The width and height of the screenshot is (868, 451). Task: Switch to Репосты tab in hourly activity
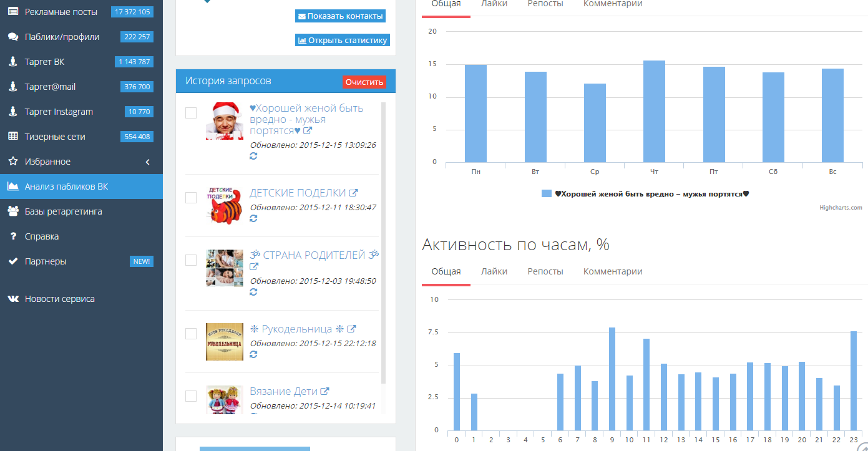545,271
